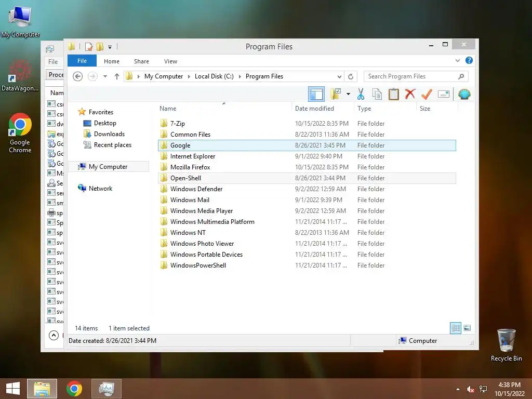This screenshot has height=399, width=532.
Task: Select the 7-Zip folder
Action: (x=178, y=124)
